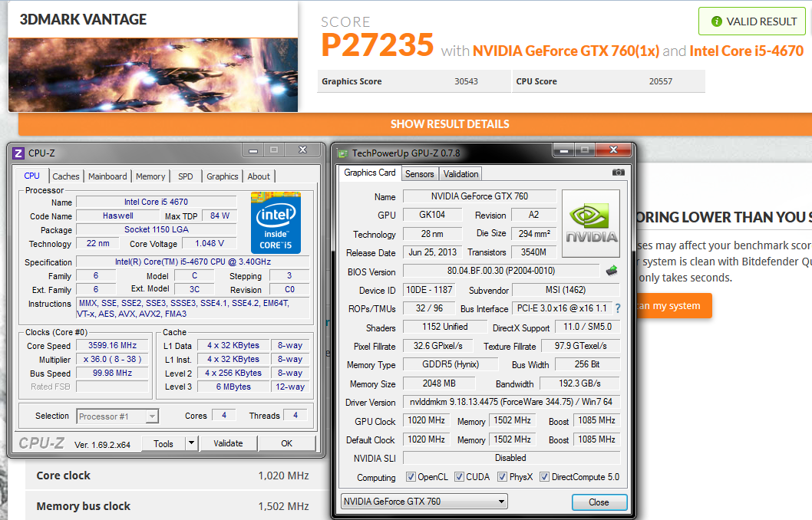This screenshot has width=812, height=520.
Task: Click the NVIDIA GeForce GTX 760(1x) link
Action: coord(566,51)
